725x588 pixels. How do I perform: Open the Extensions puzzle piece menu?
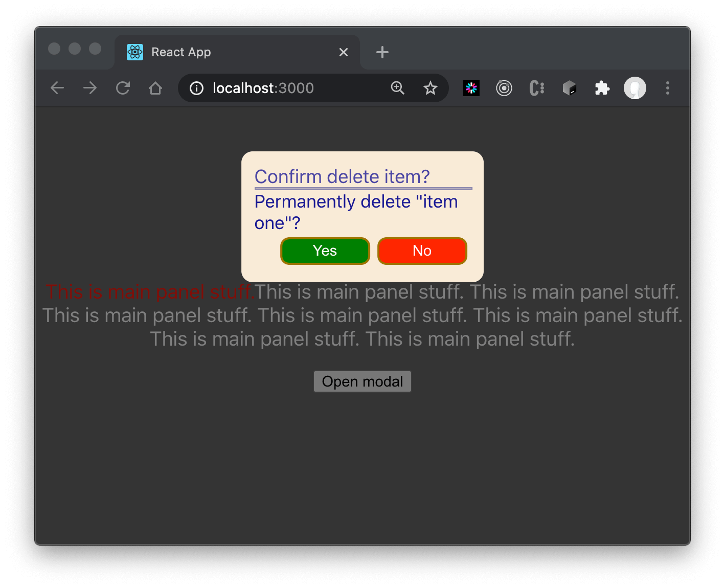coord(602,88)
